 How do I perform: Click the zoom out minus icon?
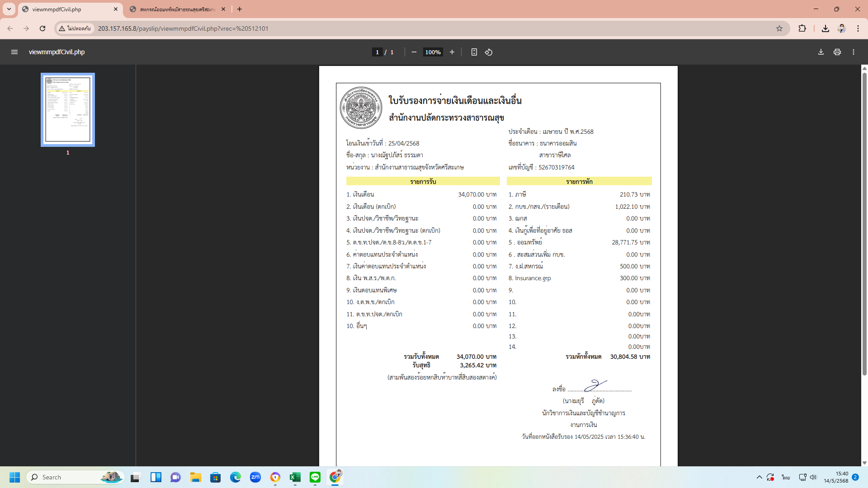[414, 52]
